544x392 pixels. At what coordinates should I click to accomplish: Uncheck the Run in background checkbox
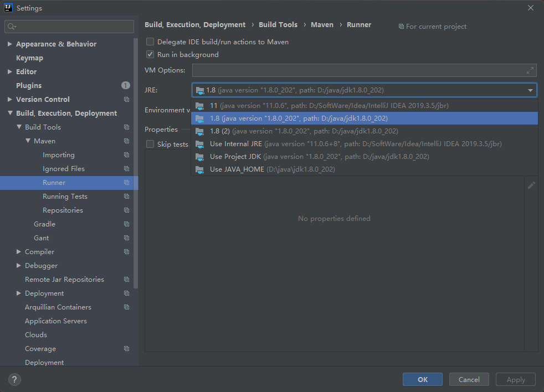(150, 54)
